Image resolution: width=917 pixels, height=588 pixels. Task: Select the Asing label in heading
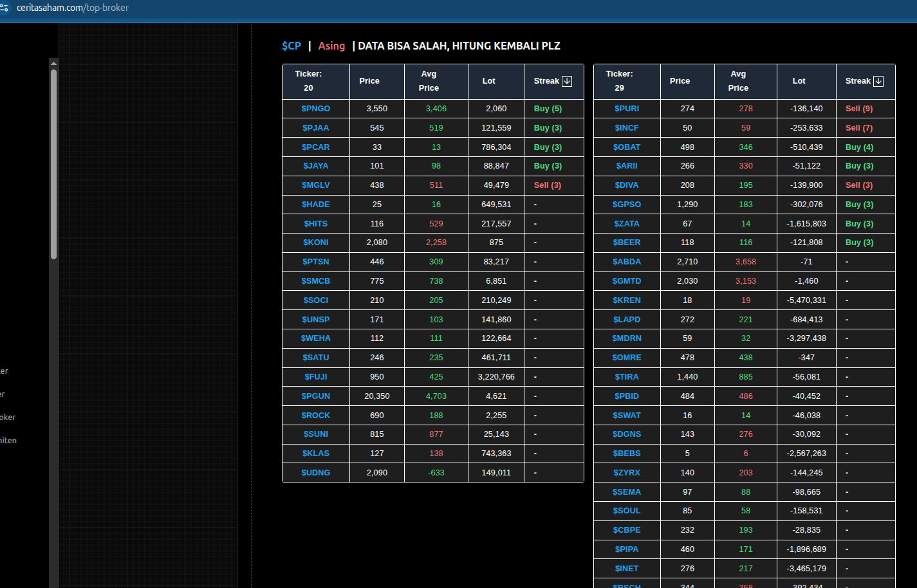click(331, 46)
